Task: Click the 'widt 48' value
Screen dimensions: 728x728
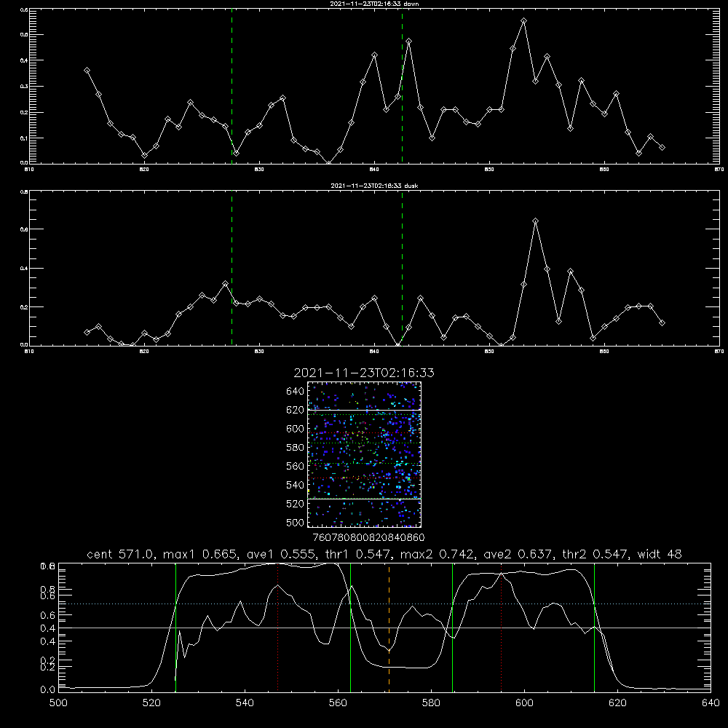Action: click(660, 554)
